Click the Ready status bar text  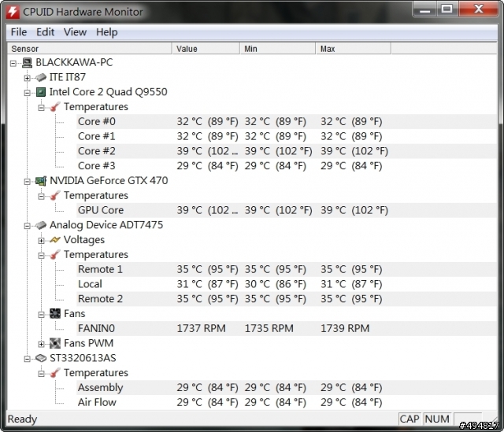click(22, 419)
